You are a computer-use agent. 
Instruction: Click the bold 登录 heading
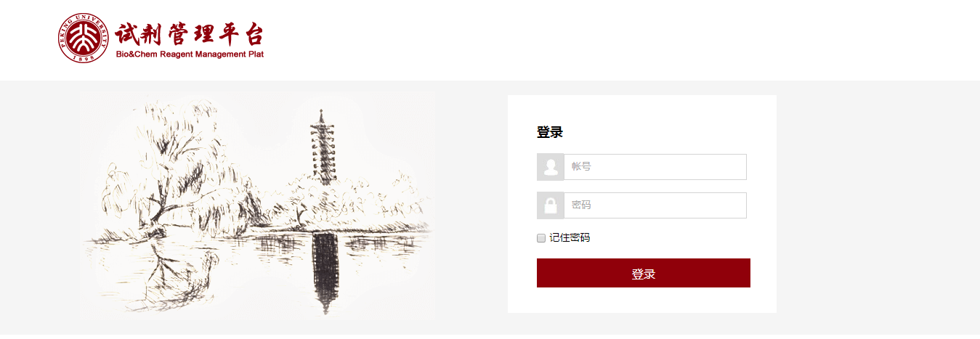tap(550, 132)
